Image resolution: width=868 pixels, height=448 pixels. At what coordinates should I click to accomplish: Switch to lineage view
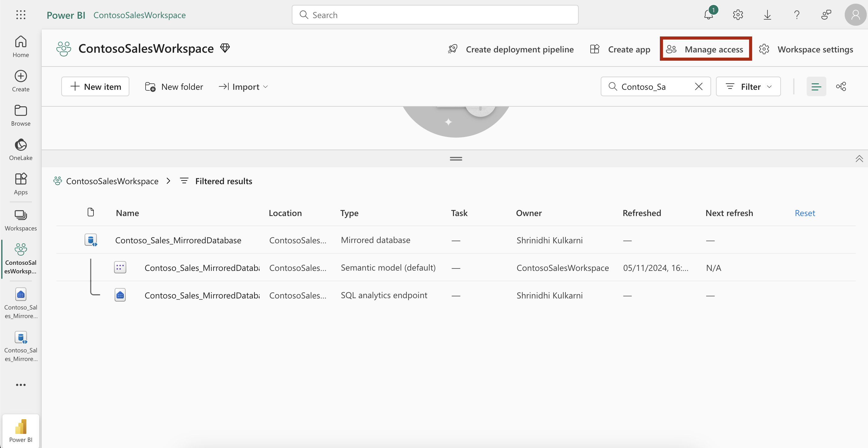841,86
